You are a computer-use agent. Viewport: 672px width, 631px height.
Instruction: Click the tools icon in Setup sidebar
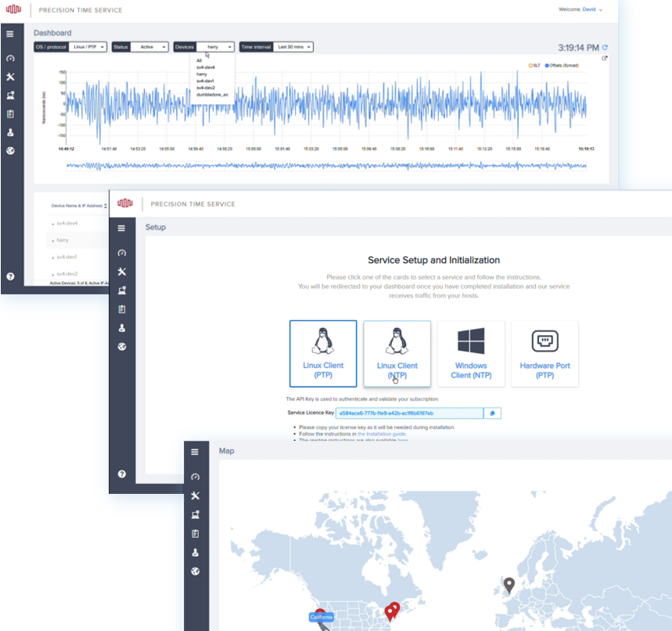121,272
